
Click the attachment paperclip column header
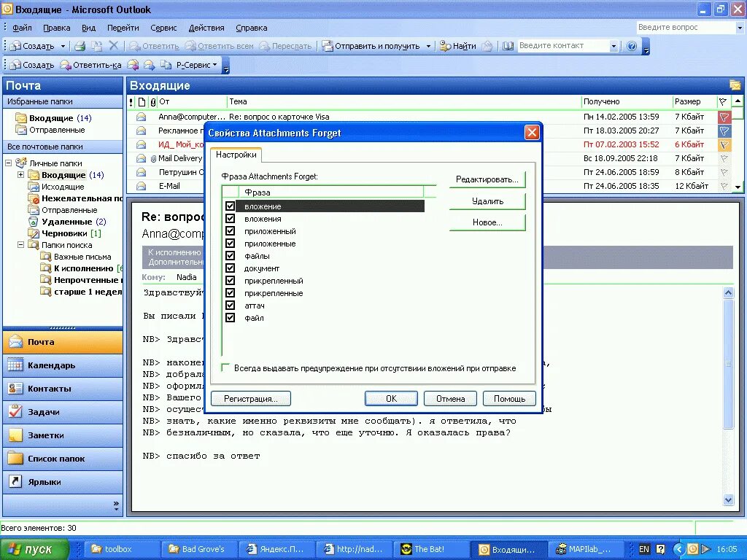(153, 101)
